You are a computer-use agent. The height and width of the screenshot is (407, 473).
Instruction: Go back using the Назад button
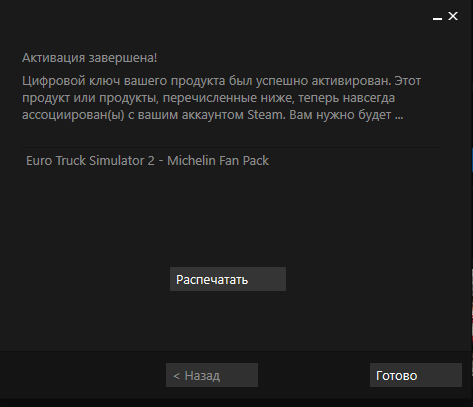[212, 375]
